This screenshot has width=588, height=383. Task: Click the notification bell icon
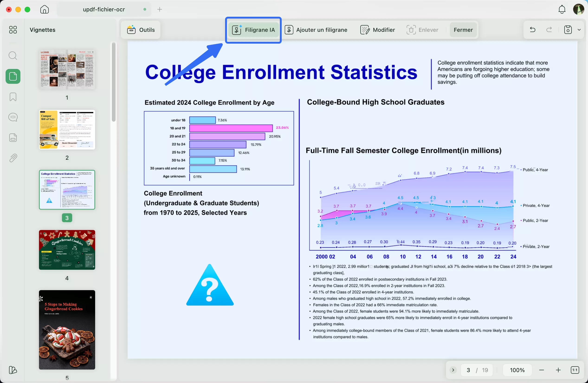pos(562,9)
